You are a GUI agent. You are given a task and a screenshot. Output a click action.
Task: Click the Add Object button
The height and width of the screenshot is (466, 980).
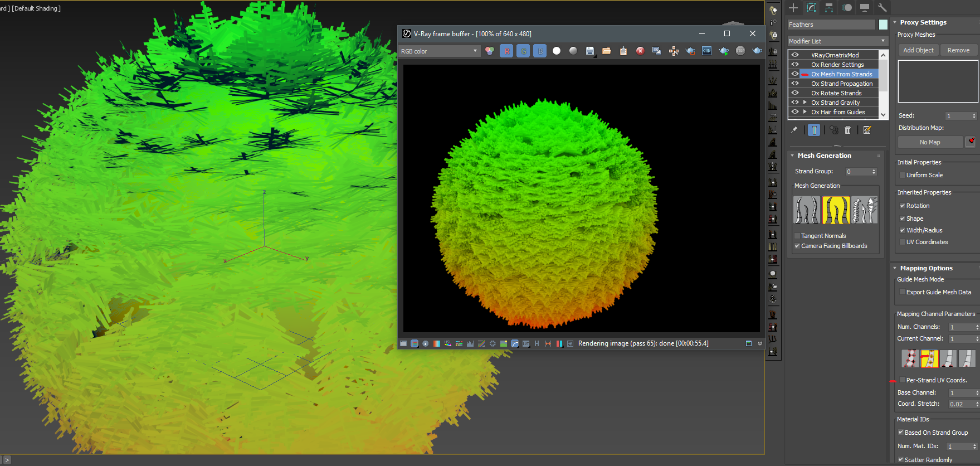918,50
